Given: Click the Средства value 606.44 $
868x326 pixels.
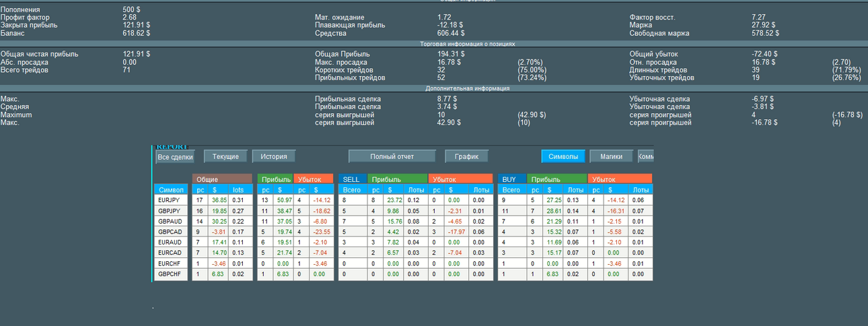Looking at the screenshot, I should pos(451,33).
